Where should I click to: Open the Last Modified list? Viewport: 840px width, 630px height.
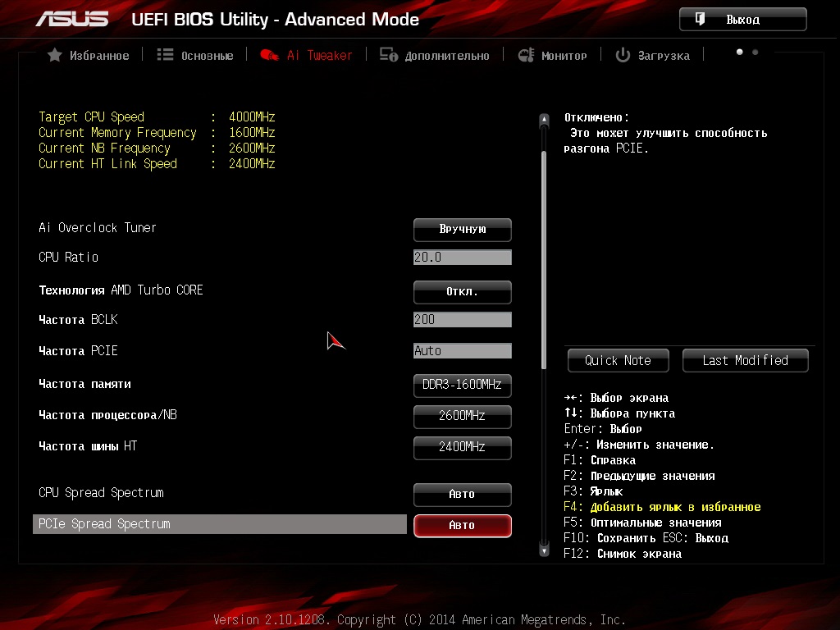pos(745,361)
